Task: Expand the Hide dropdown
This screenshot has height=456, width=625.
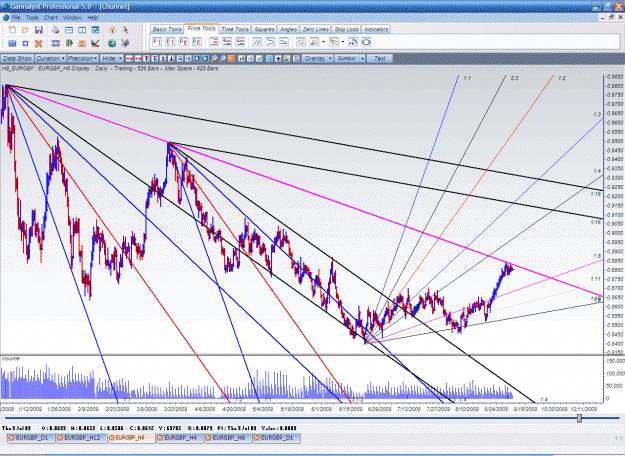Action: click(x=111, y=59)
